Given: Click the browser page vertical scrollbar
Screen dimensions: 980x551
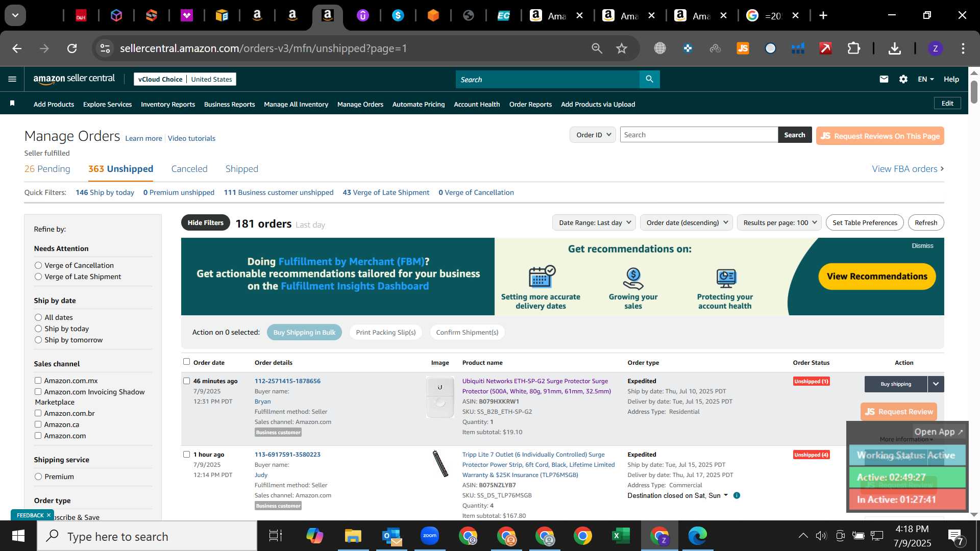Looking at the screenshot, I should pyautogui.click(x=974, y=92).
